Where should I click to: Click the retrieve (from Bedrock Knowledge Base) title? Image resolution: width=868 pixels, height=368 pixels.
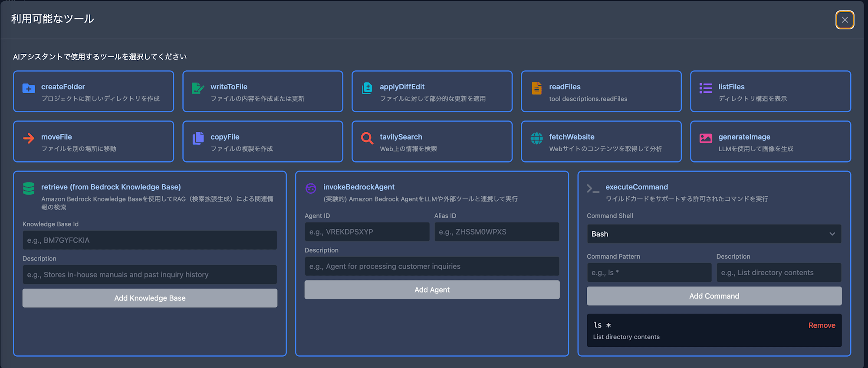111,187
